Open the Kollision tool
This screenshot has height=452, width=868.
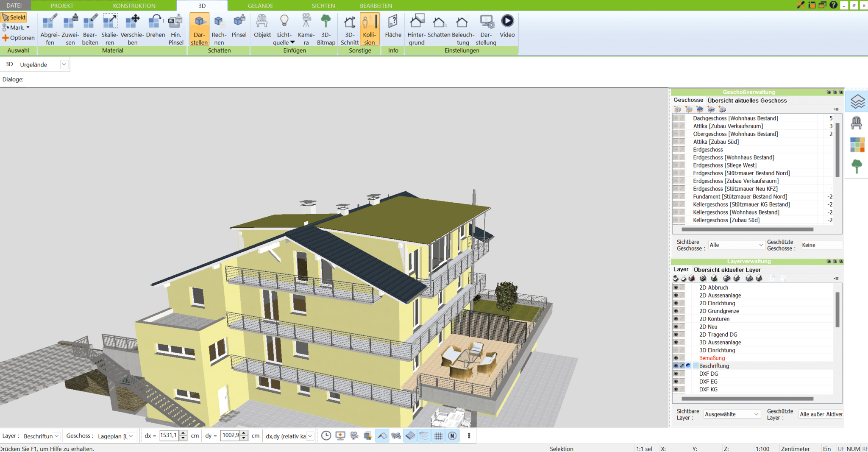coord(369,29)
